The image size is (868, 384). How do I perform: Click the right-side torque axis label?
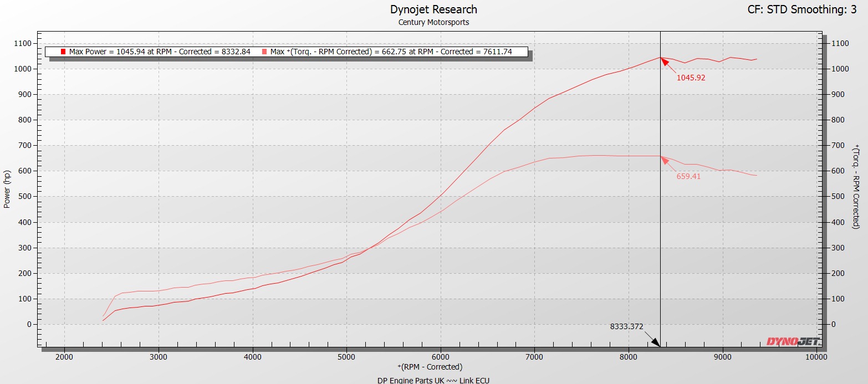pyautogui.click(x=856, y=186)
